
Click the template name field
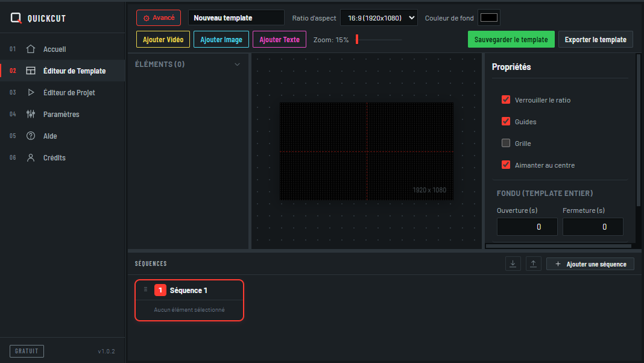click(236, 17)
